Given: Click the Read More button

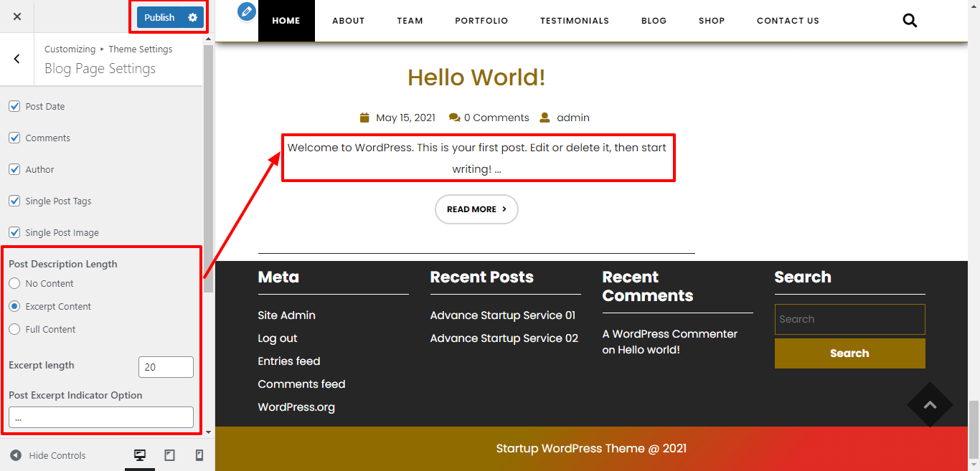Looking at the screenshot, I should pos(476,209).
